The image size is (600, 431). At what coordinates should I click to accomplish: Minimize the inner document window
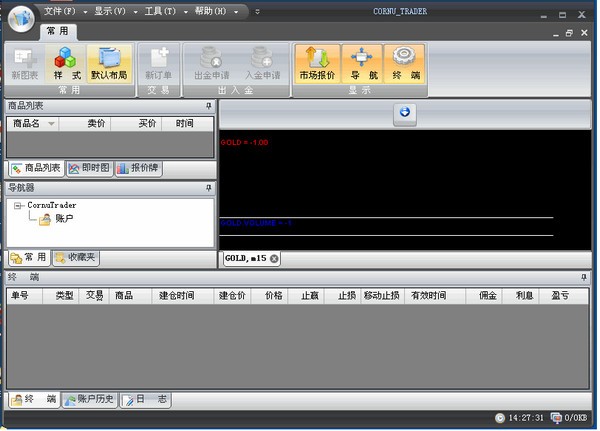coord(556,34)
